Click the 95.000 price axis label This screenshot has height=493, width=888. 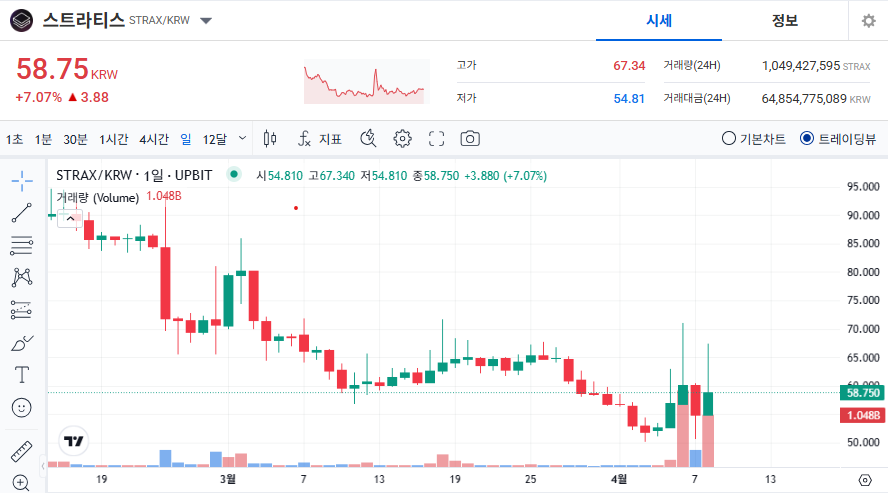click(x=863, y=187)
